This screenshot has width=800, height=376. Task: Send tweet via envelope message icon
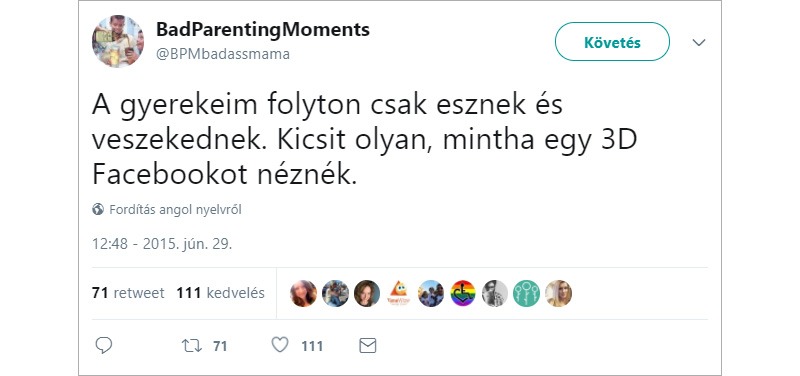[367, 346]
